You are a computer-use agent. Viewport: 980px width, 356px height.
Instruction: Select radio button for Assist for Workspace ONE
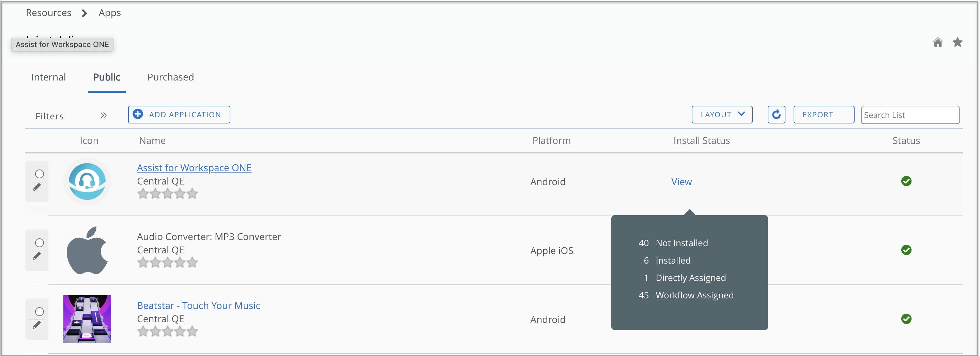[40, 174]
